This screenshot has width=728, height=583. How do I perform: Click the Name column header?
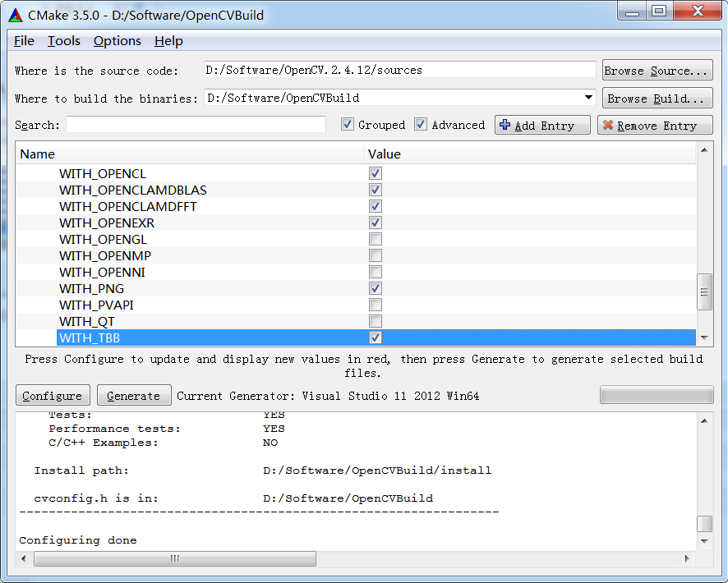[190, 154]
